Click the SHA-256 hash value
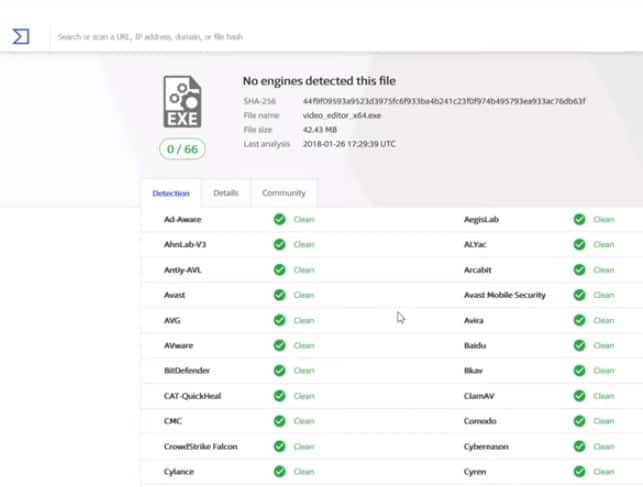Viewport: 643px width, 487px height. [x=444, y=101]
